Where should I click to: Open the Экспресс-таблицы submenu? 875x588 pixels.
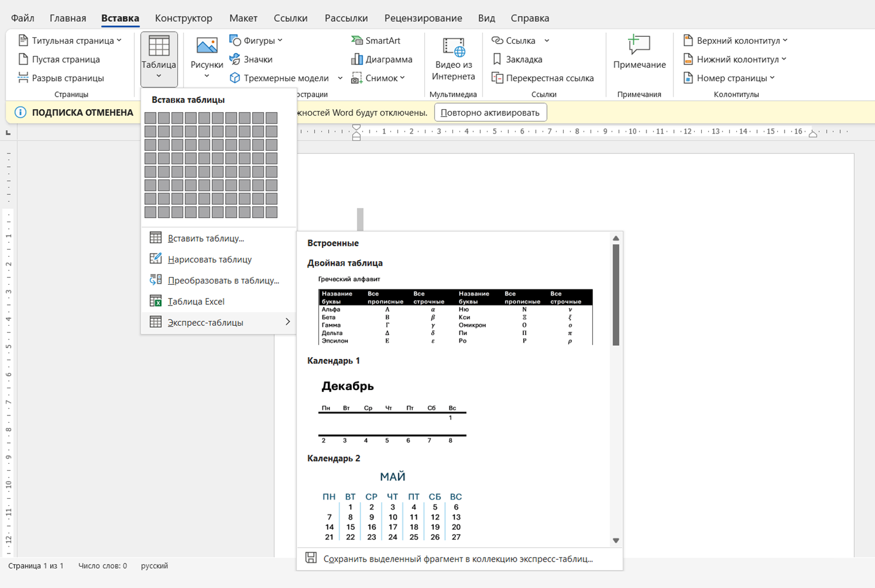(x=218, y=322)
